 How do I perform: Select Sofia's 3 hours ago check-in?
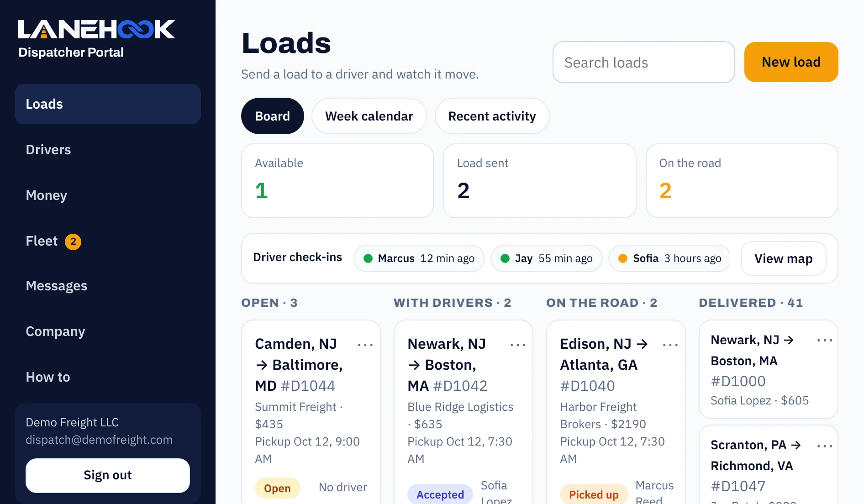click(669, 258)
